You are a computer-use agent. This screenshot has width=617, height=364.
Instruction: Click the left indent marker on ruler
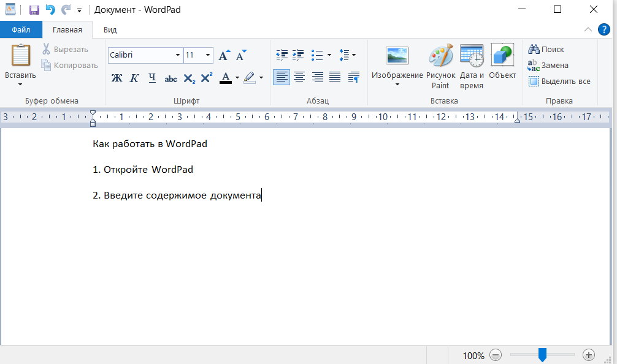click(x=93, y=123)
